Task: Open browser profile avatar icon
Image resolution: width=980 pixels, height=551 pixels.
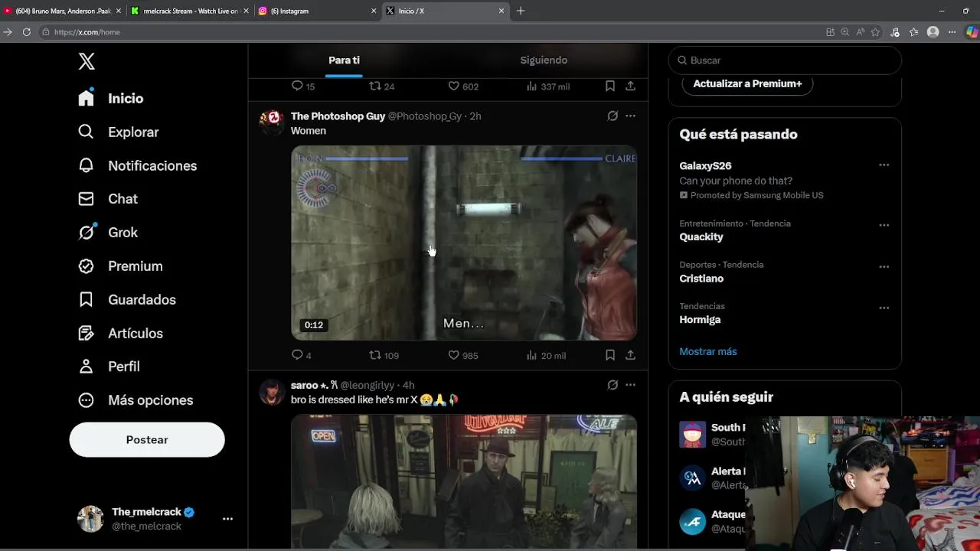Action: (933, 32)
